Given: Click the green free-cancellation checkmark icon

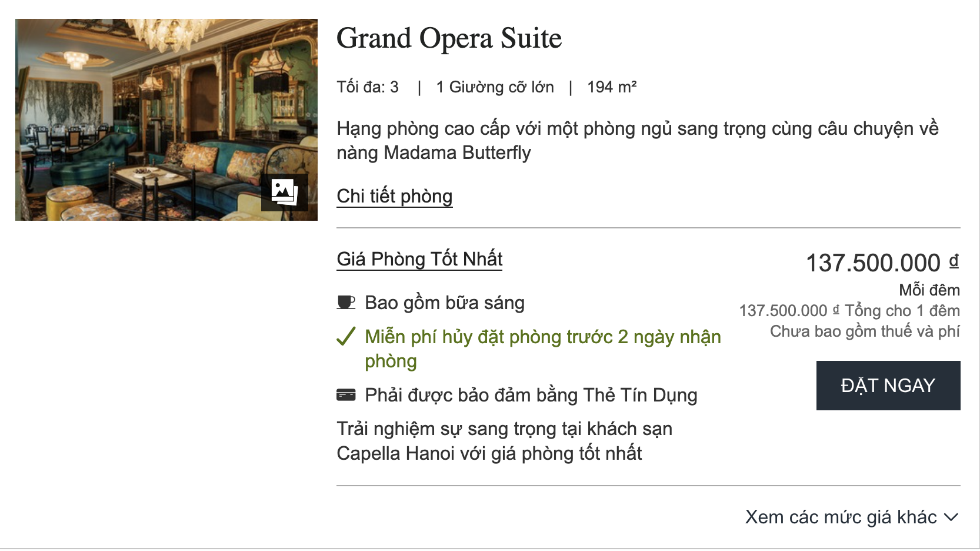Looking at the screenshot, I should pos(346,336).
